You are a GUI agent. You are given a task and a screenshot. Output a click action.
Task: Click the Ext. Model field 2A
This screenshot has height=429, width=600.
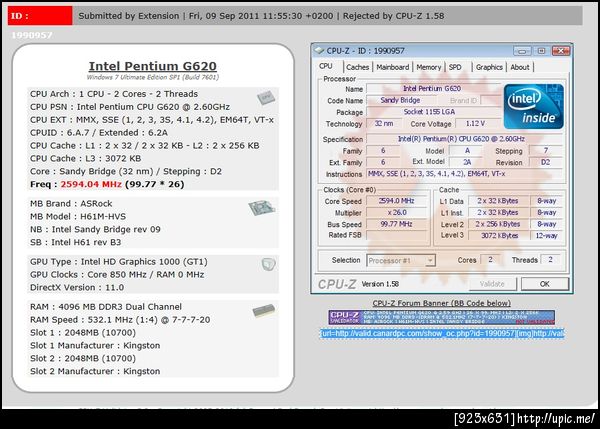coord(466,162)
